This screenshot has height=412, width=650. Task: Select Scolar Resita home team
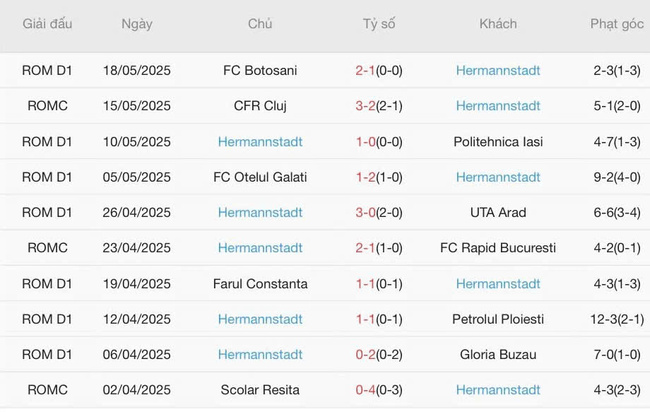pyautogui.click(x=260, y=390)
